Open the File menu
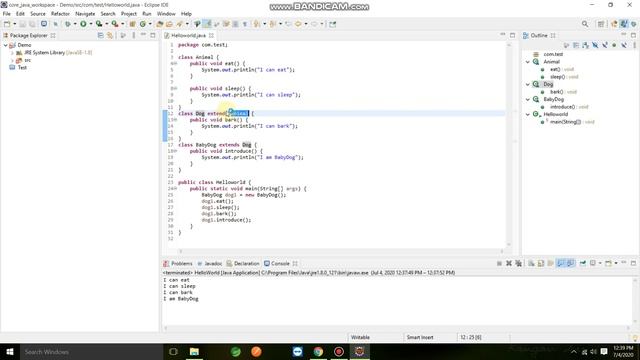 tap(7, 13)
